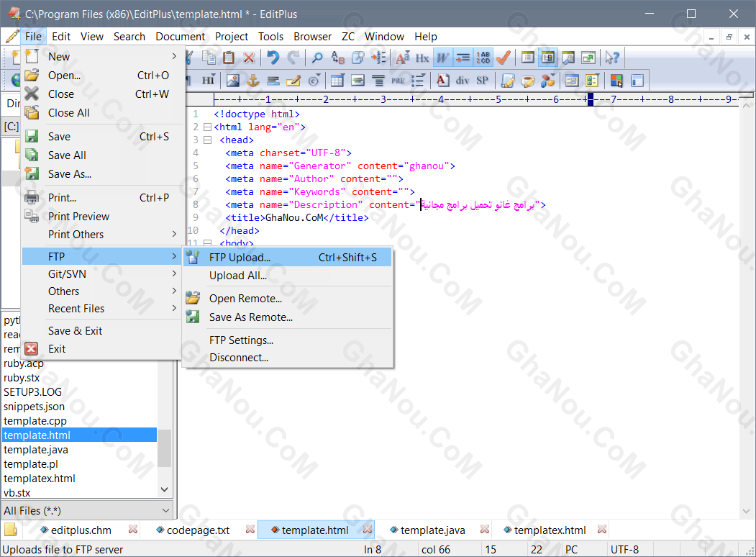Open the Font settings icon
Image resolution: width=756 pixels, height=557 pixels.
click(403, 58)
